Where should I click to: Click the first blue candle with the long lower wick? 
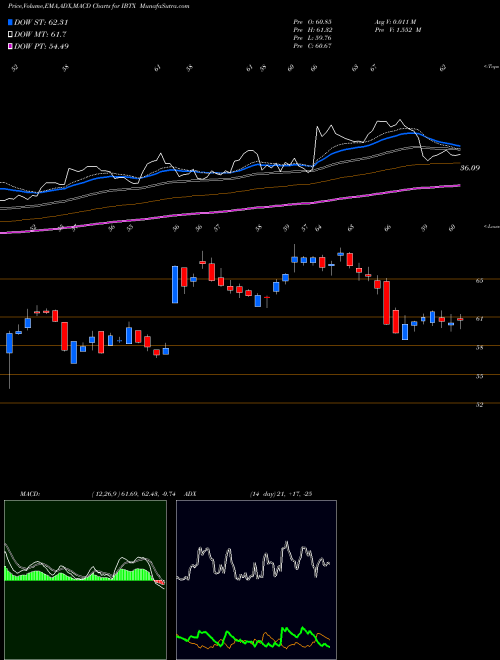(x=9, y=343)
